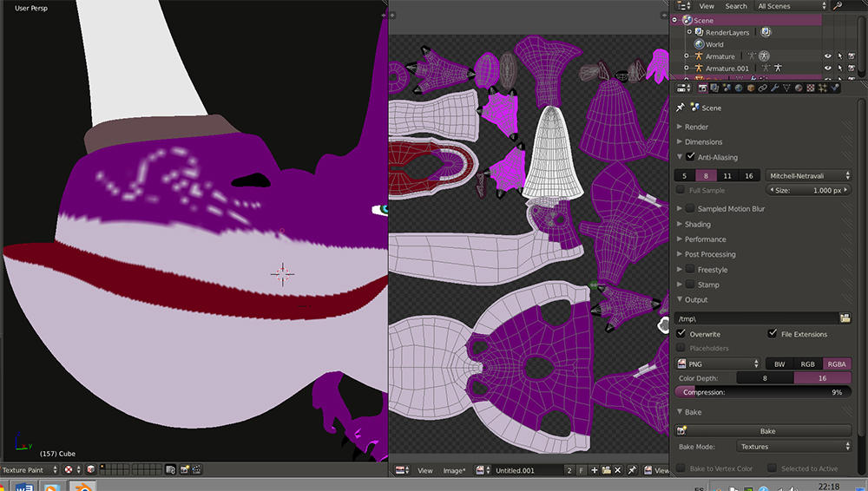The height and width of the screenshot is (491, 868).
Task: Click the Armature pose data icon in outliner
Action: [764, 56]
